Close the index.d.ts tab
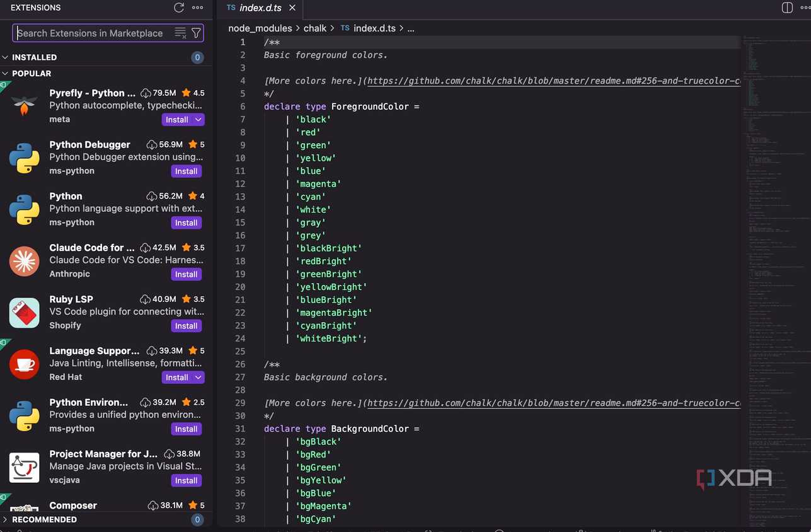Image resolution: width=811 pixels, height=532 pixels. (292, 8)
